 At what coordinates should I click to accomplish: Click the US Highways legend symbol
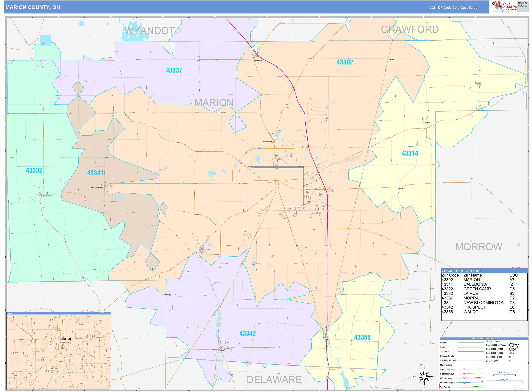tap(465, 378)
